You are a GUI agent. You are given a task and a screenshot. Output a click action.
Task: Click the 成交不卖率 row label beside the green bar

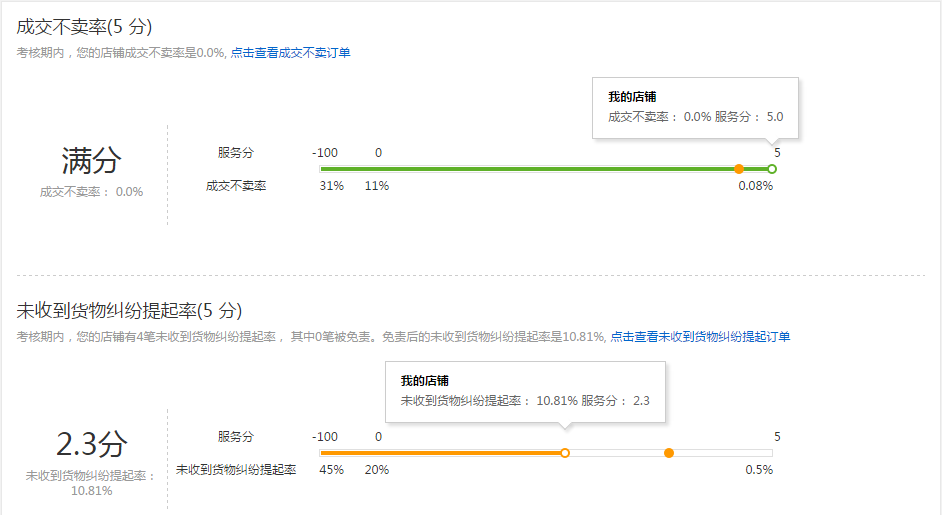236,186
